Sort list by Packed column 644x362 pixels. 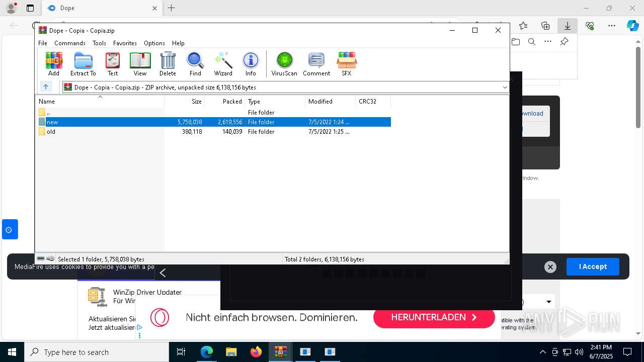[x=224, y=101]
